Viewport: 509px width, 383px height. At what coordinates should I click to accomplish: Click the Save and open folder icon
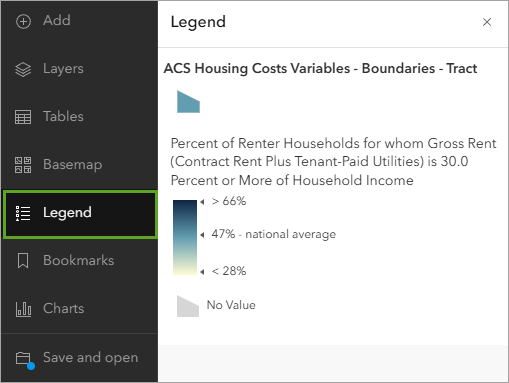25,360
